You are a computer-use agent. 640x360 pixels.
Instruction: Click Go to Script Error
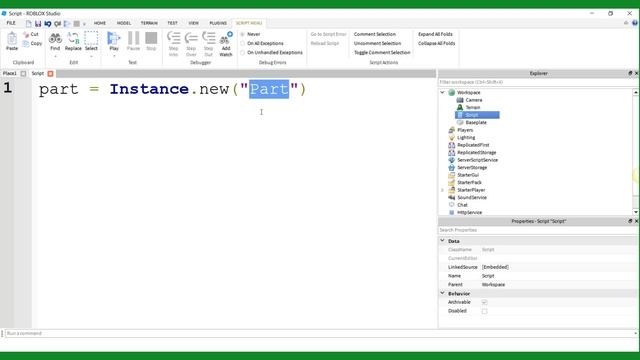click(x=328, y=34)
